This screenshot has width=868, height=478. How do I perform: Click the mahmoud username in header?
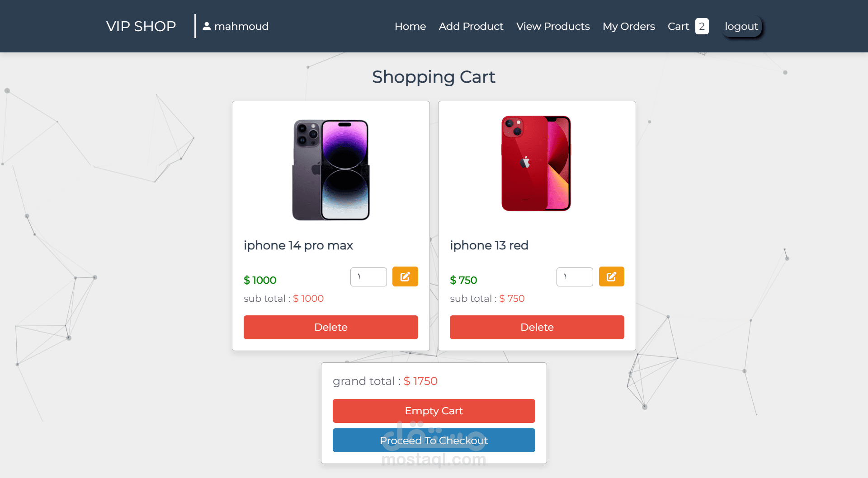point(241,26)
